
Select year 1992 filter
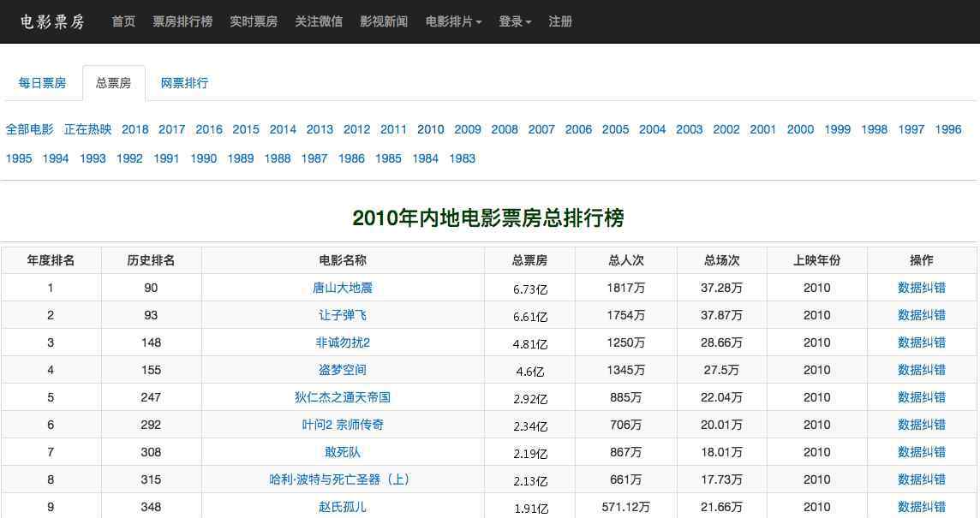129,158
